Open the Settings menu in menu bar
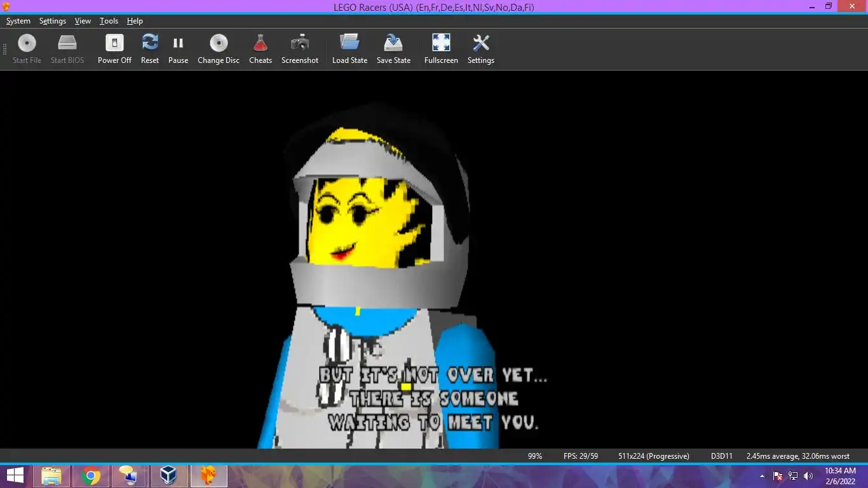The width and height of the screenshot is (868, 488). 53,21
